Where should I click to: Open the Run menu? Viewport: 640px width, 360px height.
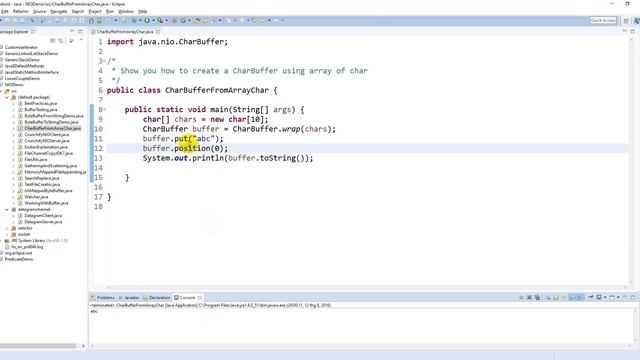110,11
